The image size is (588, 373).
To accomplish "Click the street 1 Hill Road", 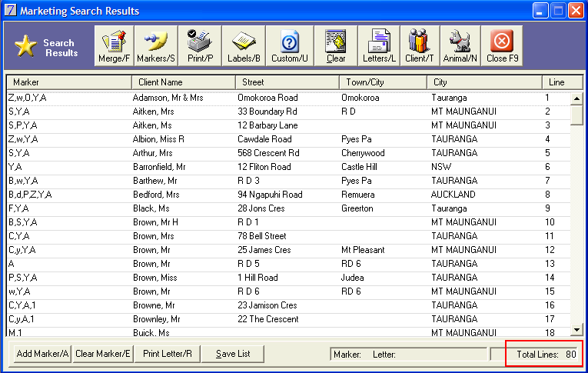I will tap(257, 278).
